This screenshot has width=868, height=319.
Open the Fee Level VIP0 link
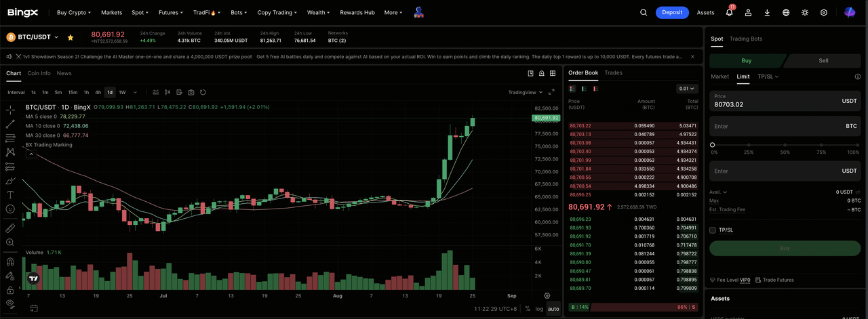(730, 280)
